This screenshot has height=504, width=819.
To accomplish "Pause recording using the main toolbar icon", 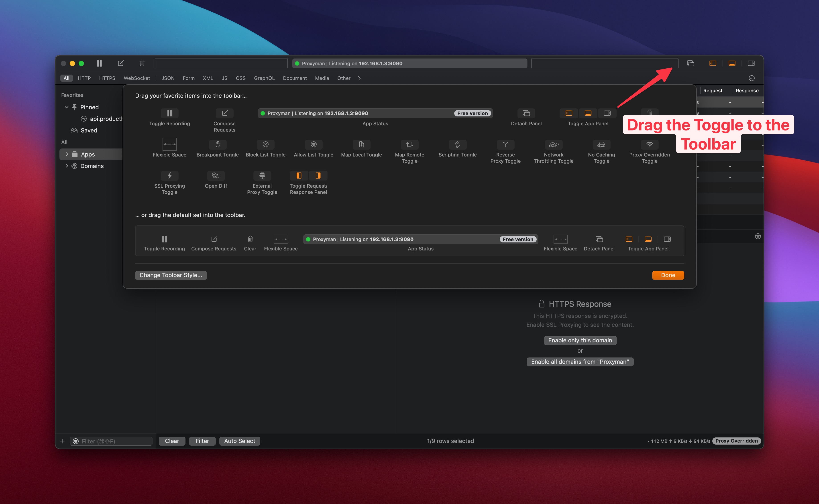I will tap(99, 63).
